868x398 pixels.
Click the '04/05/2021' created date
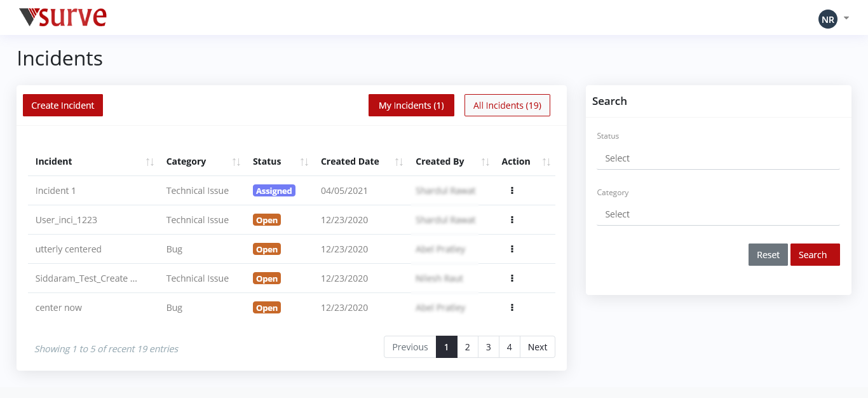pyautogui.click(x=344, y=191)
